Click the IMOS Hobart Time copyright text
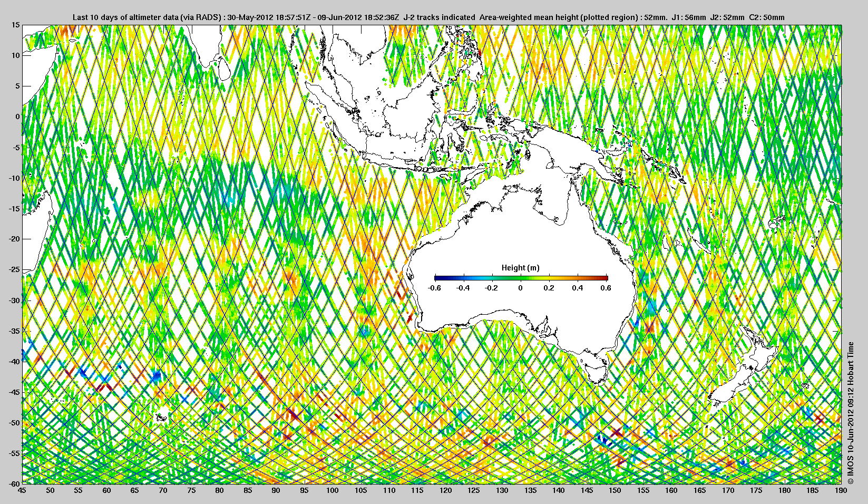The width and height of the screenshot is (868, 504). (x=850, y=413)
